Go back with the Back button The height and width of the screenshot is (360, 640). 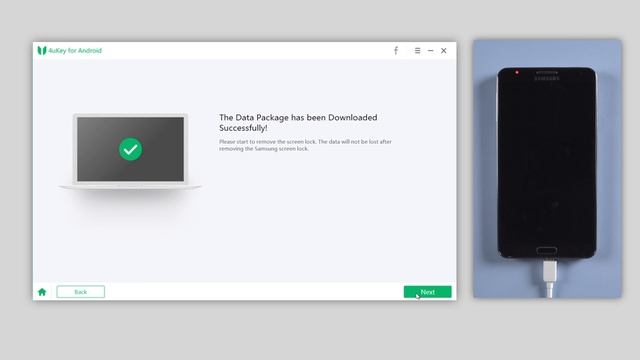tap(80, 292)
